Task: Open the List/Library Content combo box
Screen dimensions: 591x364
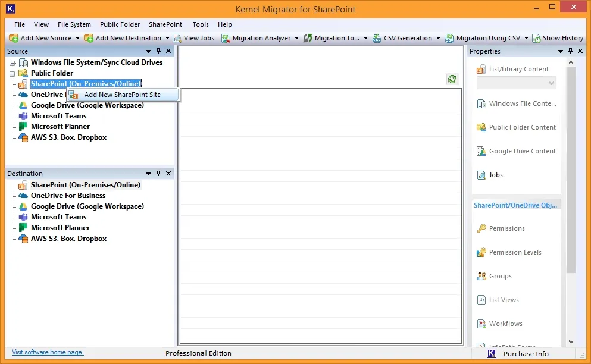Action: tap(516, 83)
